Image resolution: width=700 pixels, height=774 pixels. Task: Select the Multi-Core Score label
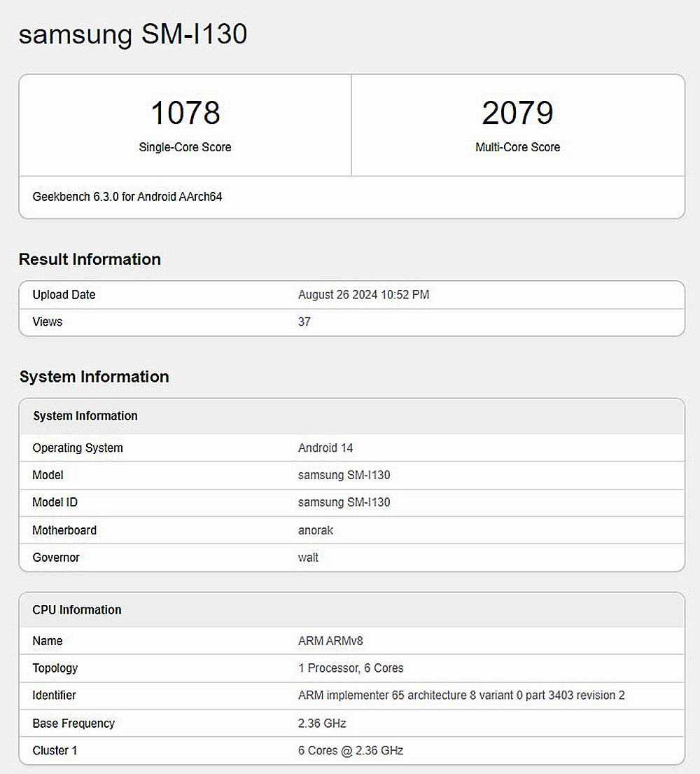517,147
